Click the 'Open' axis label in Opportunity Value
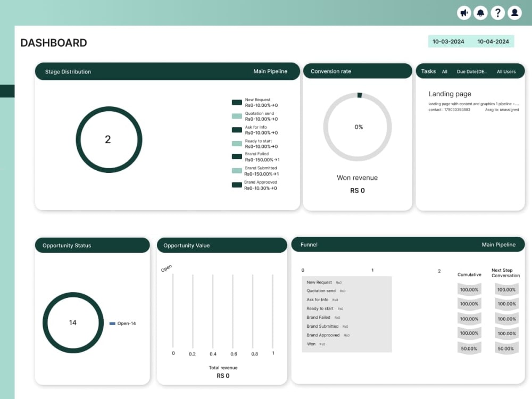532x399 pixels. pyautogui.click(x=166, y=268)
